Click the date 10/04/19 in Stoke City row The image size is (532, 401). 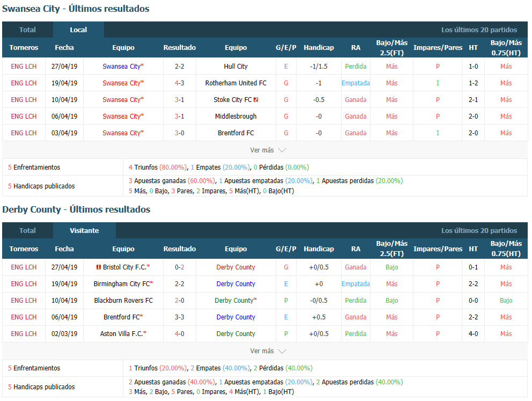(x=64, y=100)
